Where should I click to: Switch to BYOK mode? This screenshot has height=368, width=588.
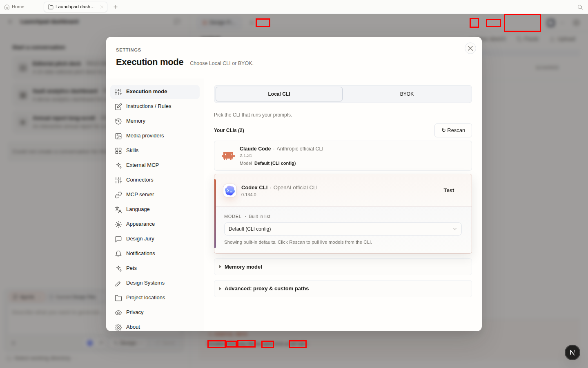click(407, 94)
